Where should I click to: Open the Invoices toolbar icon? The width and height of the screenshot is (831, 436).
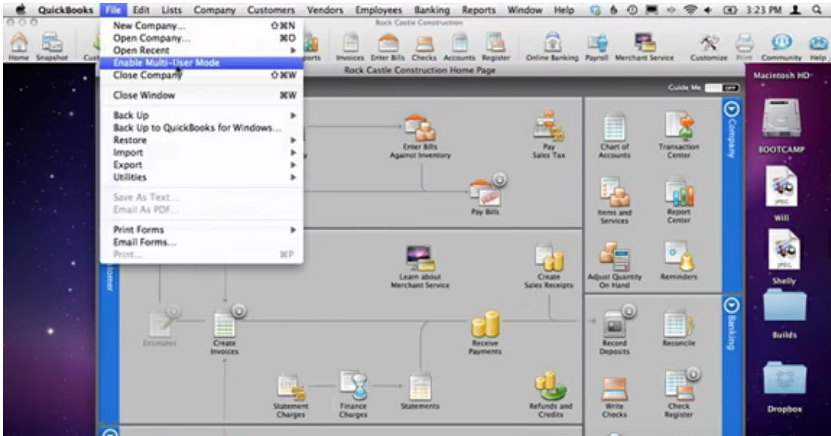(350, 47)
